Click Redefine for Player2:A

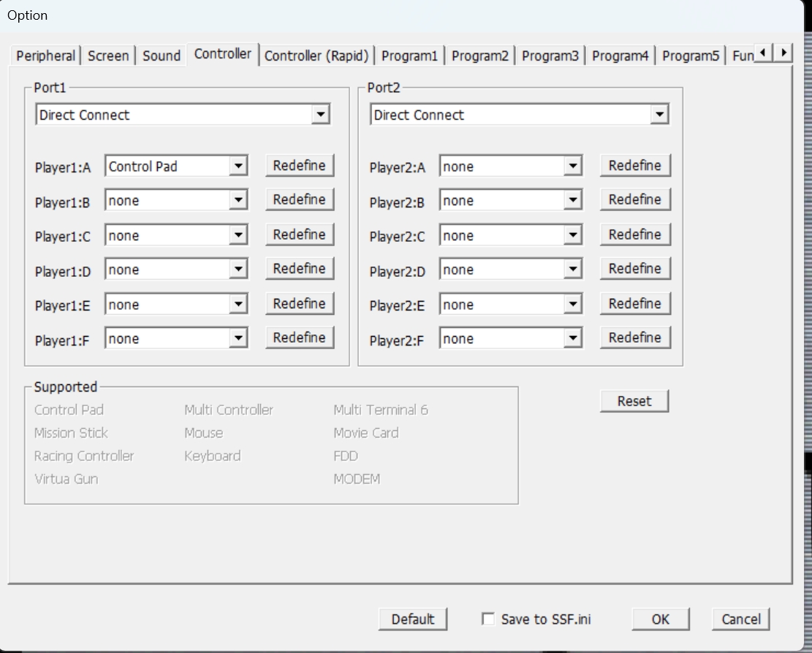pos(634,166)
